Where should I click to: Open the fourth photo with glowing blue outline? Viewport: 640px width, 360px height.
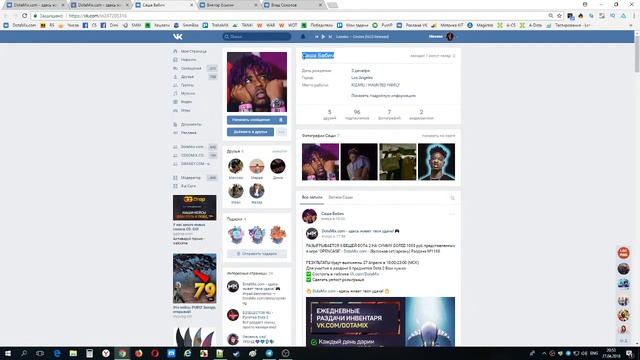click(x=436, y=162)
